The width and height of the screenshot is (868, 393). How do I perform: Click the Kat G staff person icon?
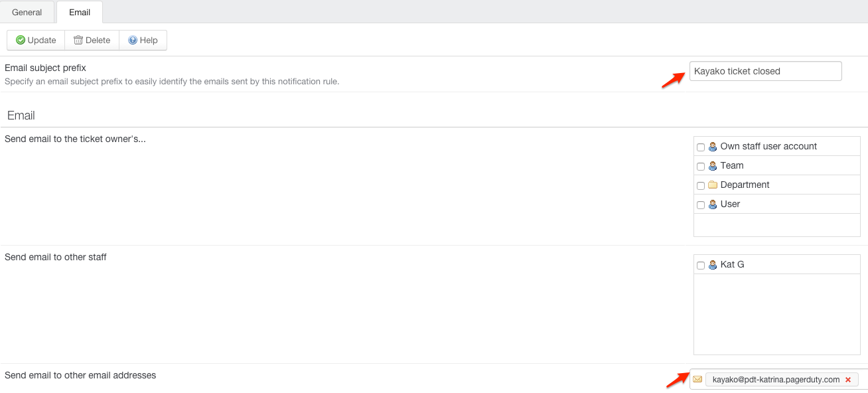click(x=713, y=265)
